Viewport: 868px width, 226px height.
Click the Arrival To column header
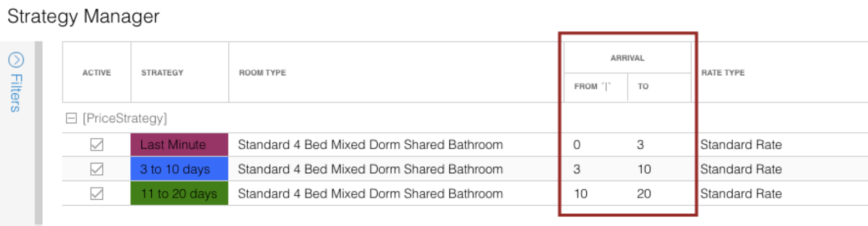click(643, 87)
